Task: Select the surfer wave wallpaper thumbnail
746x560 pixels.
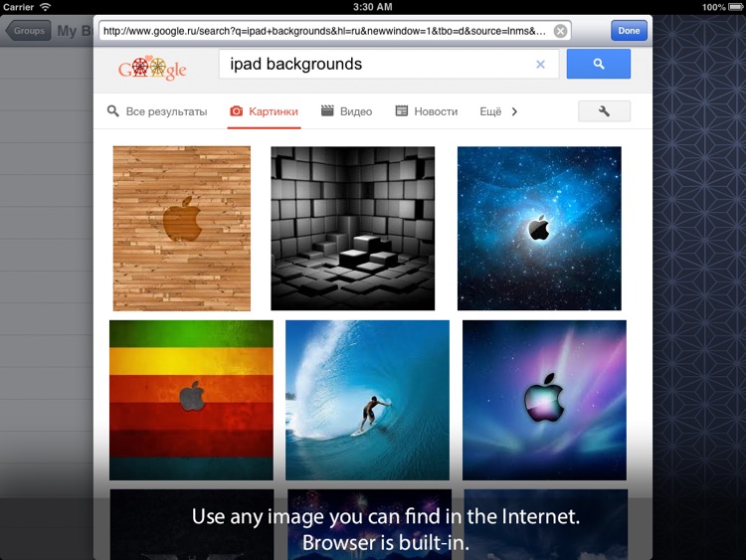Action: click(367, 400)
